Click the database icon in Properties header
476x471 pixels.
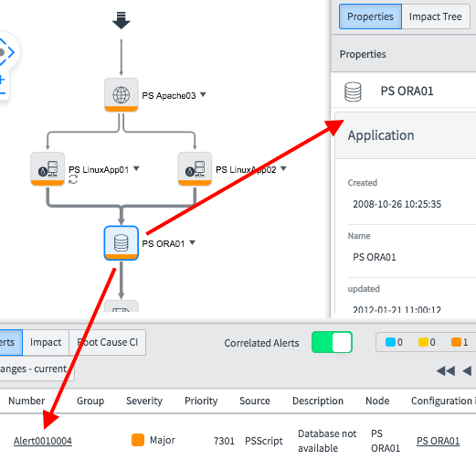click(x=353, y=91)
